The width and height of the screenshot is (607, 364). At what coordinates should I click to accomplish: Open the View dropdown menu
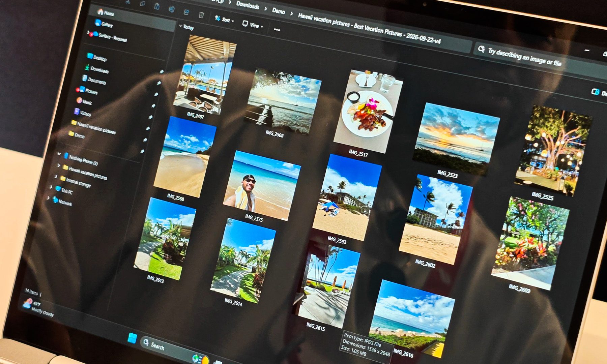coord(253,25)
